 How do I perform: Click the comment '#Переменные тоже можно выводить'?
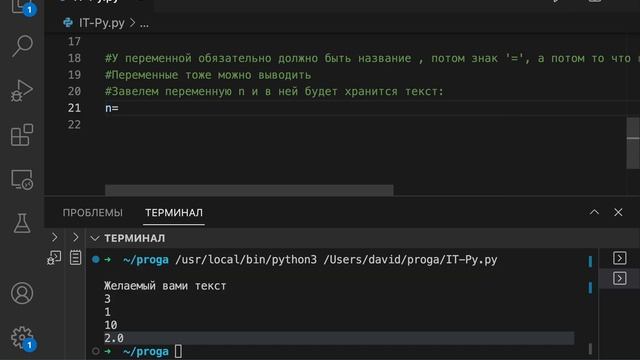(208, 75)
